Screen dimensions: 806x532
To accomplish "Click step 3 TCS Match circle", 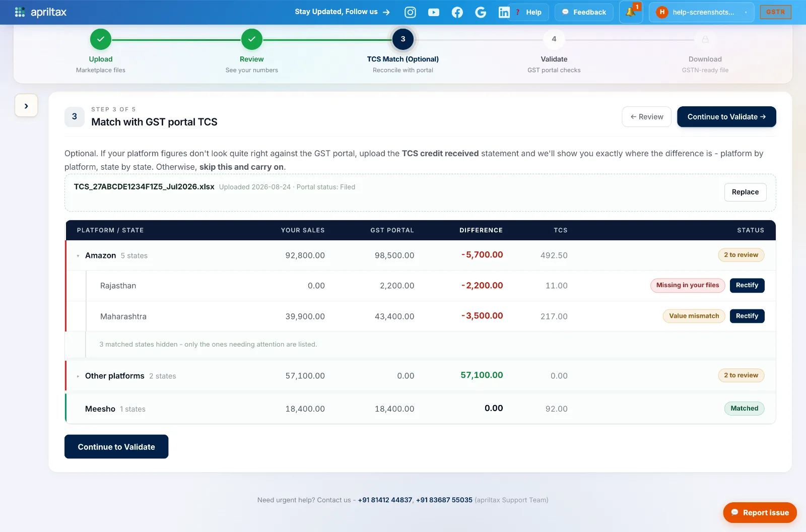I will click(x=403, y=39).
